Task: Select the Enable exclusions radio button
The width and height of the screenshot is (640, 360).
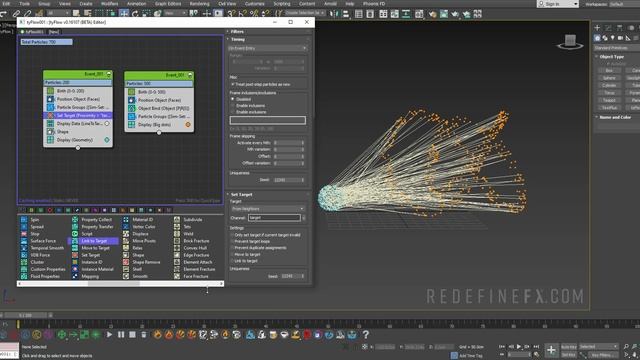Action: coord(233,112)
